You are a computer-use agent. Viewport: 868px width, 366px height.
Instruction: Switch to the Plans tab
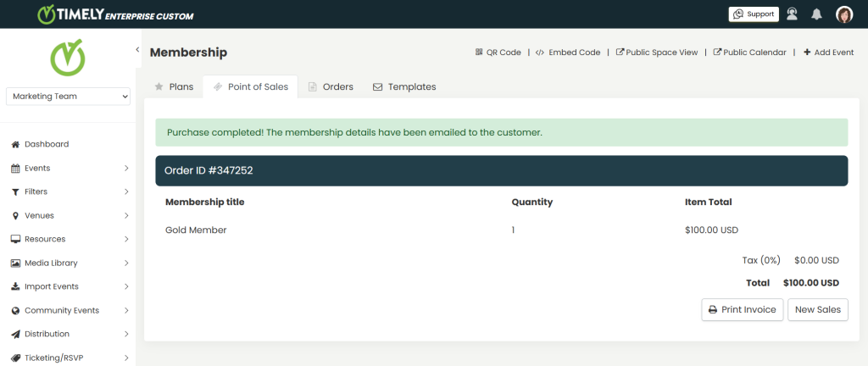(x=175, y=86)
